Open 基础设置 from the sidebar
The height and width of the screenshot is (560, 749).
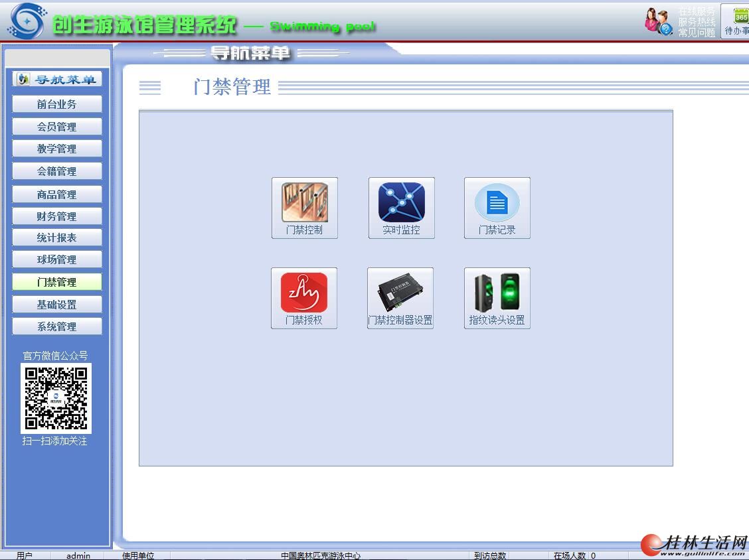point(57,305)
